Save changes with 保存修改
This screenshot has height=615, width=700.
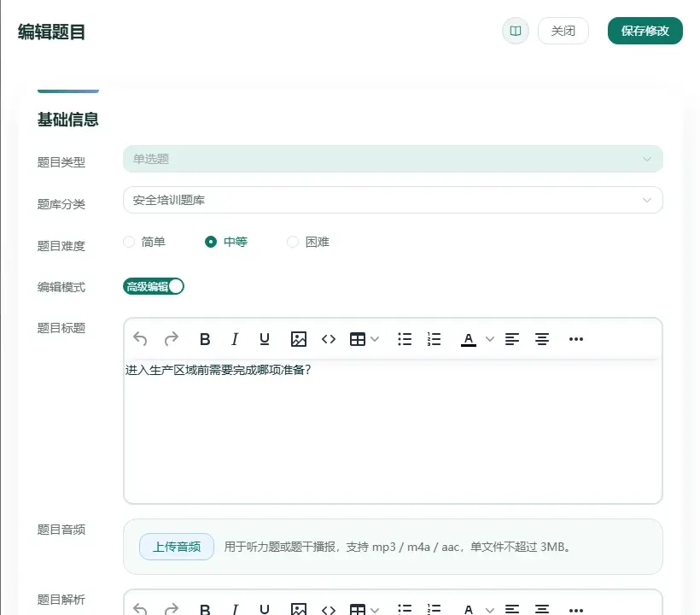pos(645,31)
